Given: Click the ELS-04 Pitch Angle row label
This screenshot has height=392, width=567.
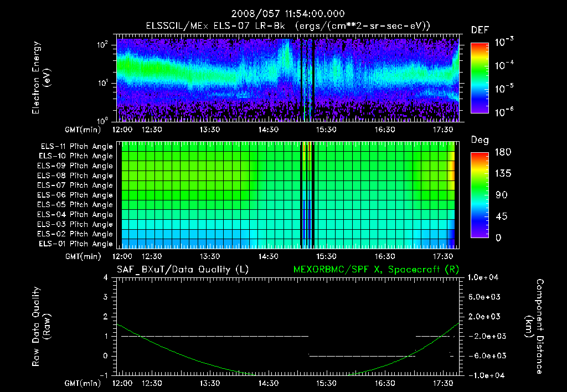Looking at the screenshot, I should (75, 214).
